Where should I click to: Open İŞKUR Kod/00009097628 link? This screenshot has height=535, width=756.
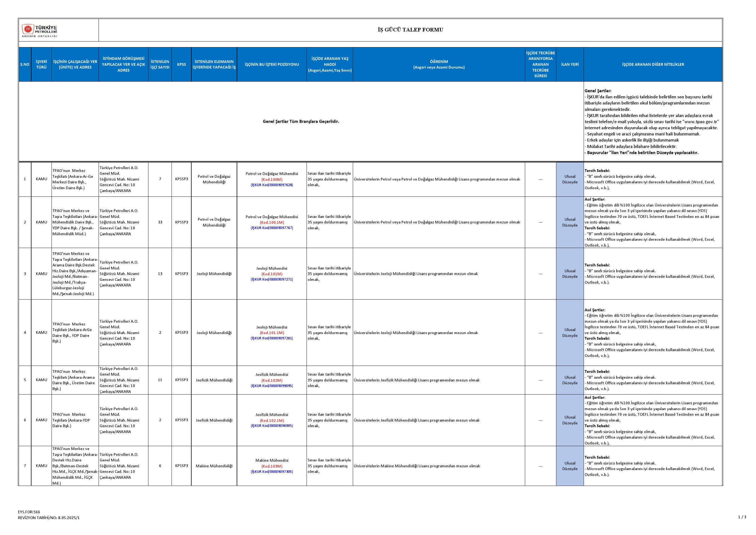[272, 185]
